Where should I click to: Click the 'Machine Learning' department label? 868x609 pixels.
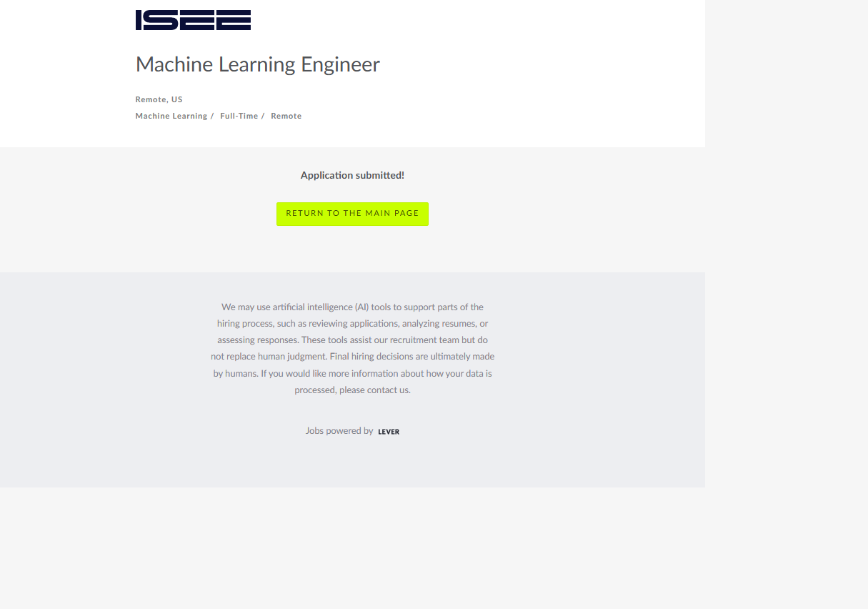pyautogui.click(x=171, y=116)
